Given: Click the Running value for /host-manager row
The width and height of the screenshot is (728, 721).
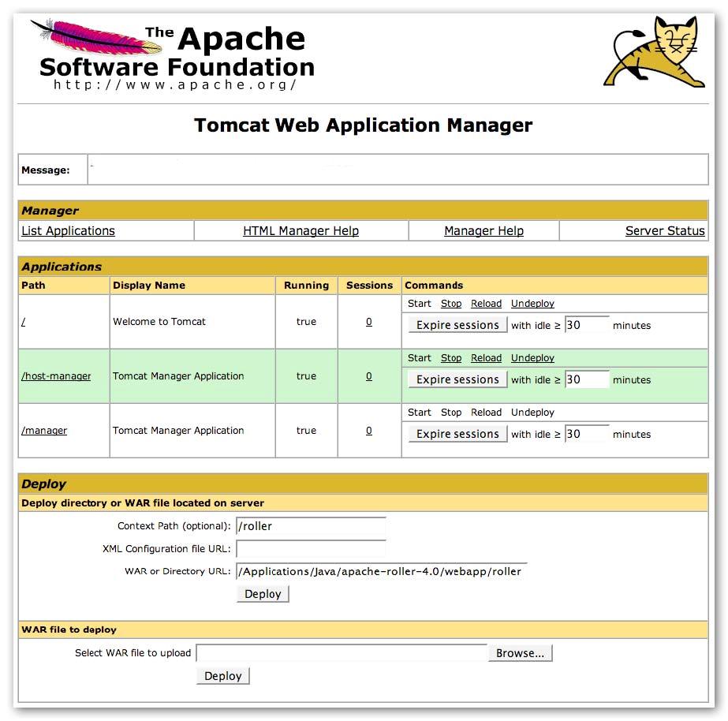Looking at the screenshot, I should coord(307,376).
